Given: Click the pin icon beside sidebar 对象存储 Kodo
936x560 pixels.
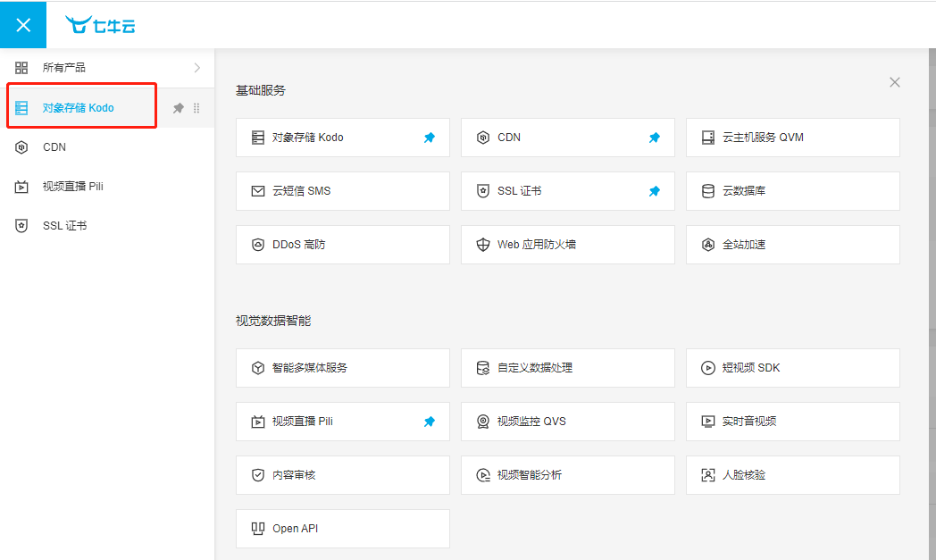Looking at the screenshot, I should 178,108.
